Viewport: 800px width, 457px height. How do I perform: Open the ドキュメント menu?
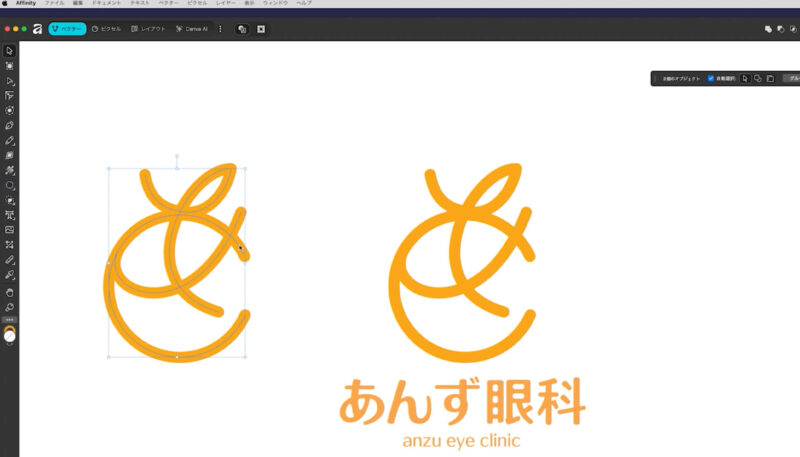click(106, 3)
